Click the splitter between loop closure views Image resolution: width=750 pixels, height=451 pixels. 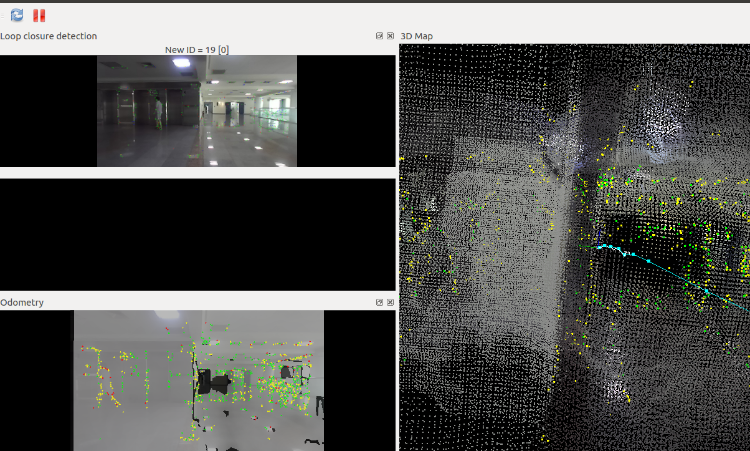[x=197, y=172]
